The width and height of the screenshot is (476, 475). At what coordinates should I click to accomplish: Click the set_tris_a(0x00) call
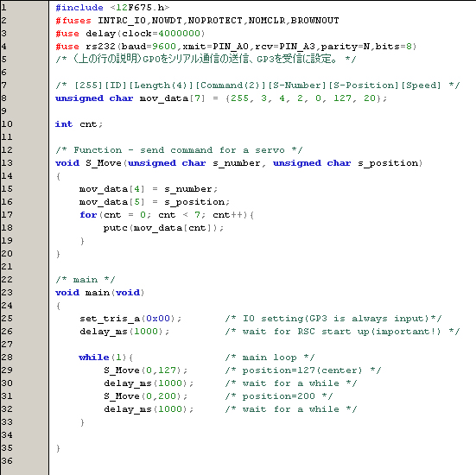coord(130,319)
